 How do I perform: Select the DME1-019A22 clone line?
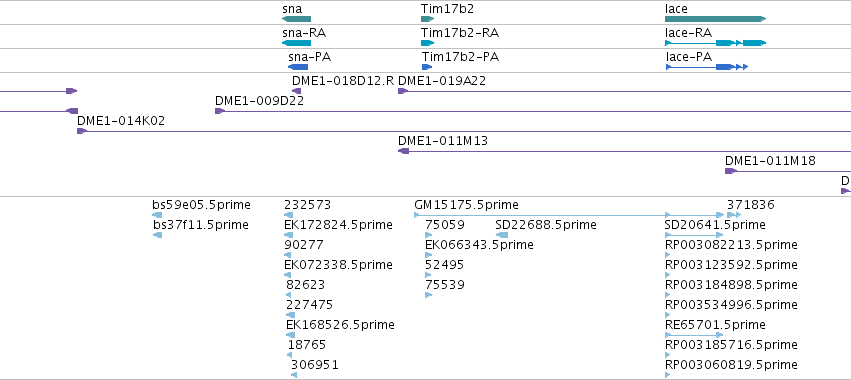[x=624, y=91]
